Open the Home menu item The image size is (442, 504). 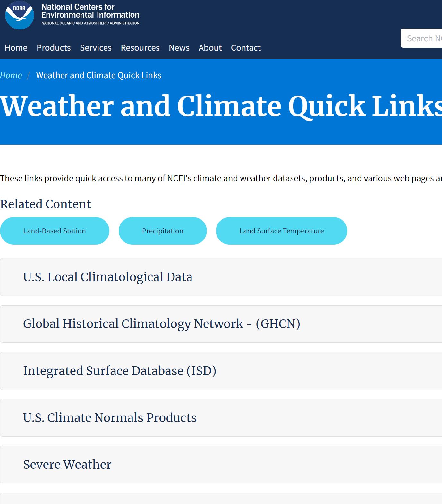tap(16, 48)
